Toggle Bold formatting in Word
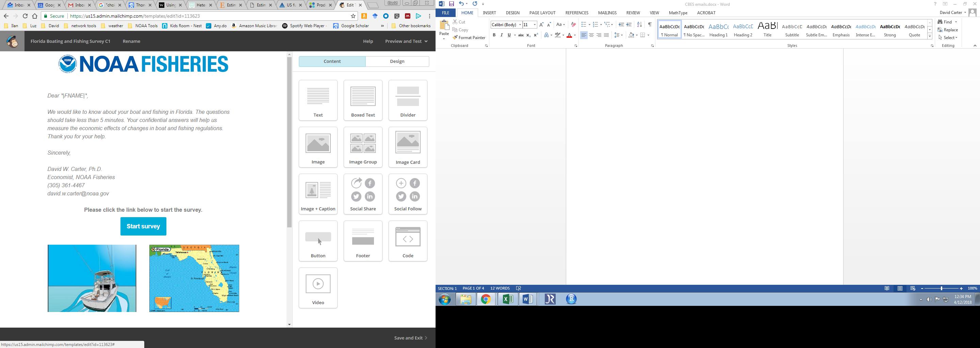This screenshot has width=980, height=348. coord(494,35)
